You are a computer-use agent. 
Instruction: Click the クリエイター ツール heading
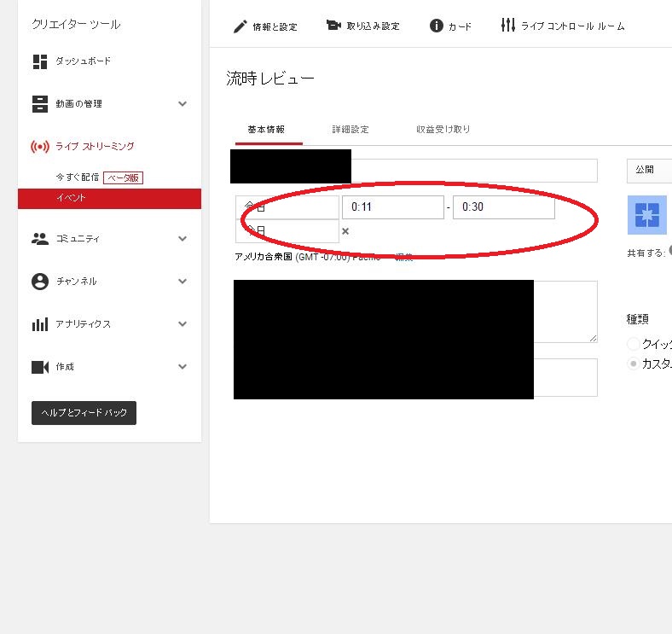point(76,24)
